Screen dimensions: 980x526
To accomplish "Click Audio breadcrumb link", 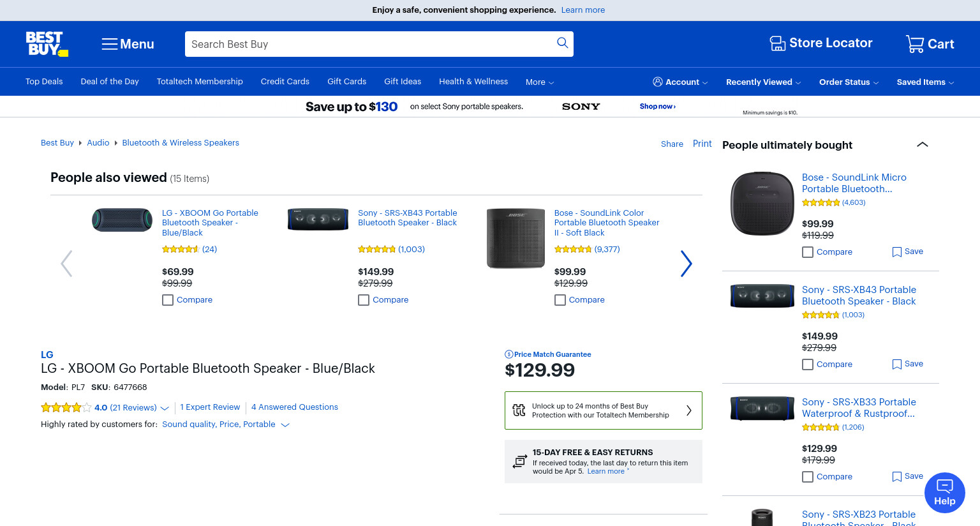I will [98, 143].
